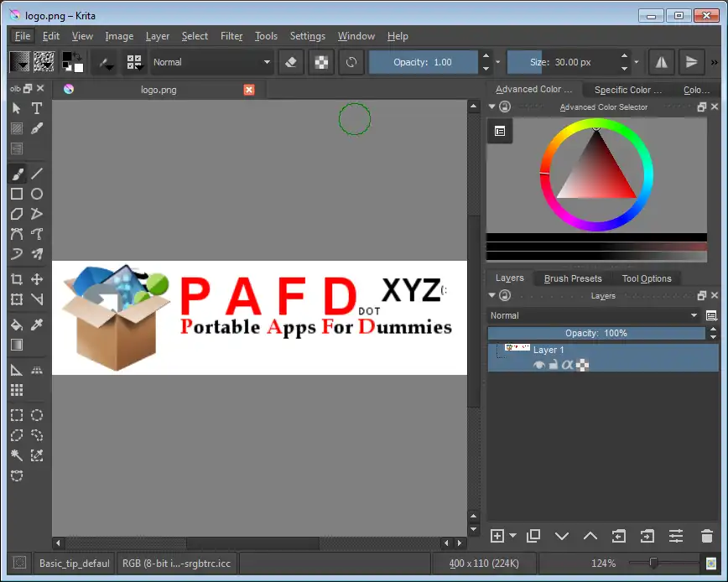The image size is (728, 582).
Task: Toggle Layer 1 alpha lock checker
Action: tap(582, 366)
